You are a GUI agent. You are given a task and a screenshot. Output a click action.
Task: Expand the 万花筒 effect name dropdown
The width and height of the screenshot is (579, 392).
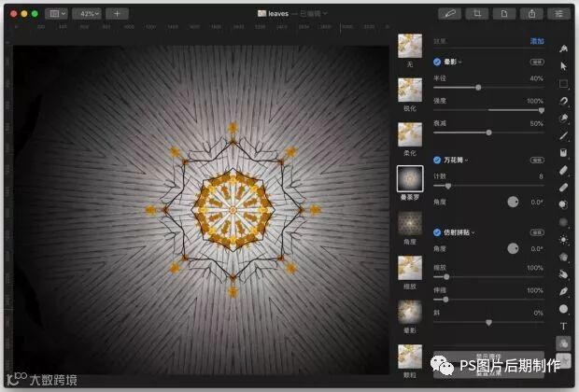point(456,160)
